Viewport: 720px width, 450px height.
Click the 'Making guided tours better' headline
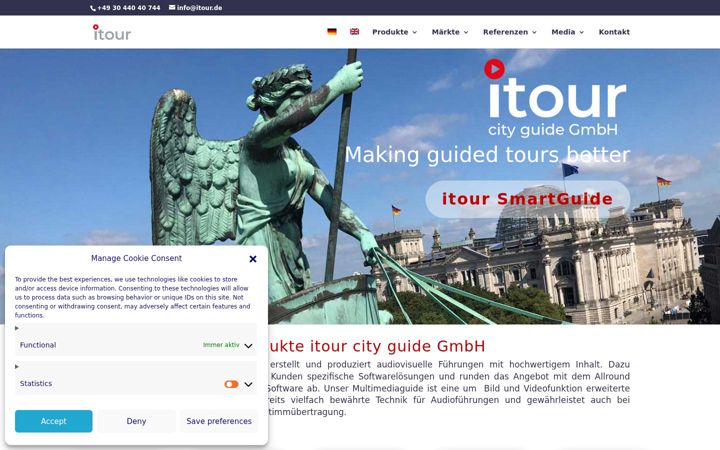click(487, 155)
